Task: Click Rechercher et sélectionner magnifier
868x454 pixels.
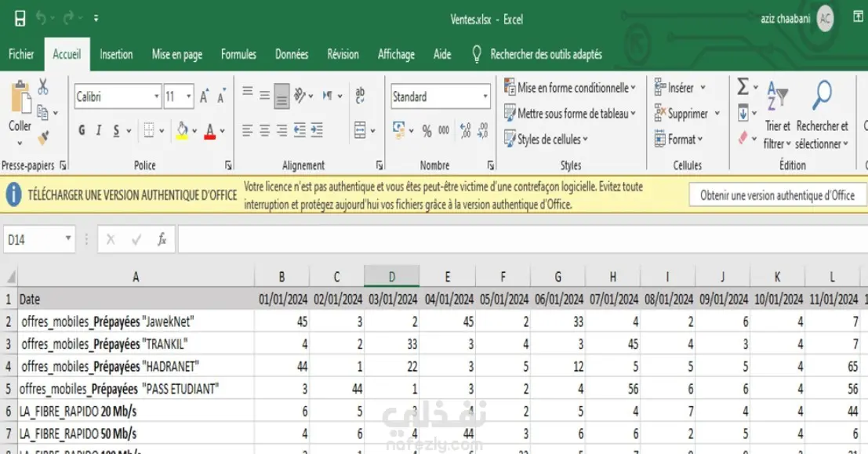Action: 822,96
